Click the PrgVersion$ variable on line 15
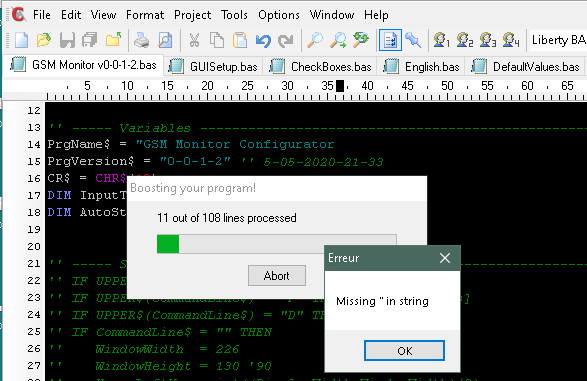The height and width of the screenshot is (381, 587). 90,161
